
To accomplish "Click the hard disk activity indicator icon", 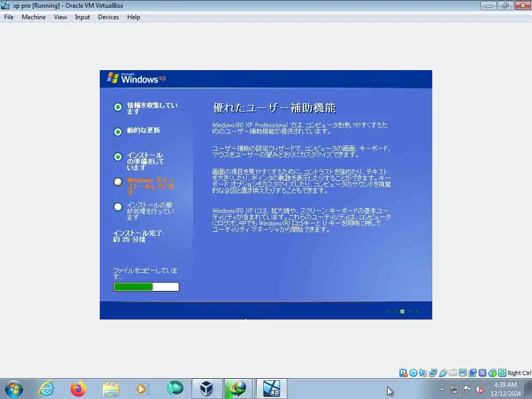I will (403, 373).
